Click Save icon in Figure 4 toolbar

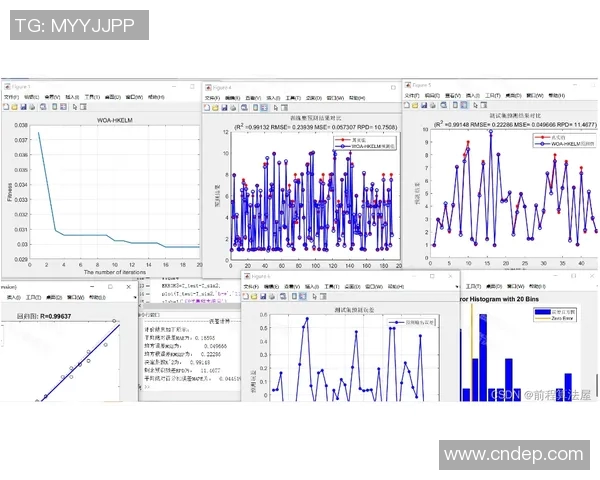tap(226, 107)
